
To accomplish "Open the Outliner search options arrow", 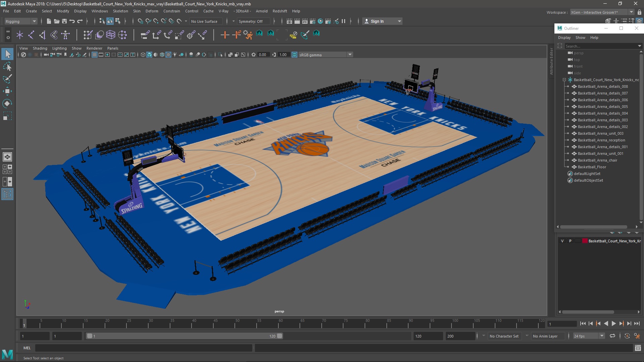I will click(x=639, y=46).
